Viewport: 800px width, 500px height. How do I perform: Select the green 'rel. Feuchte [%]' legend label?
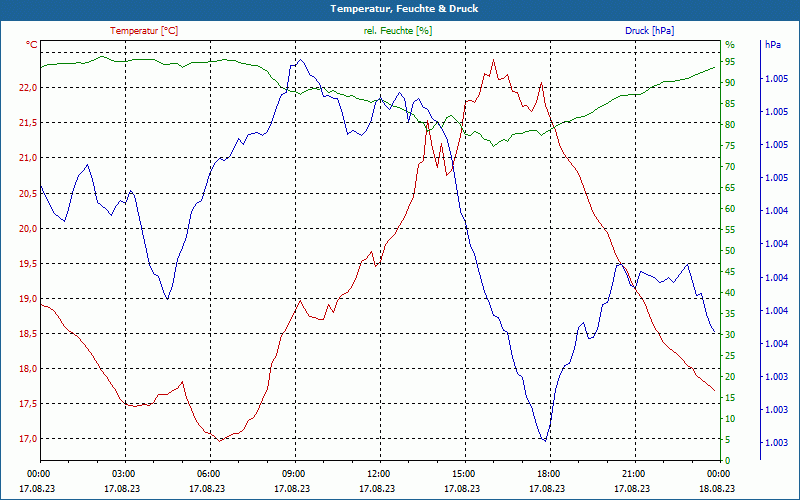click(397, 31)
